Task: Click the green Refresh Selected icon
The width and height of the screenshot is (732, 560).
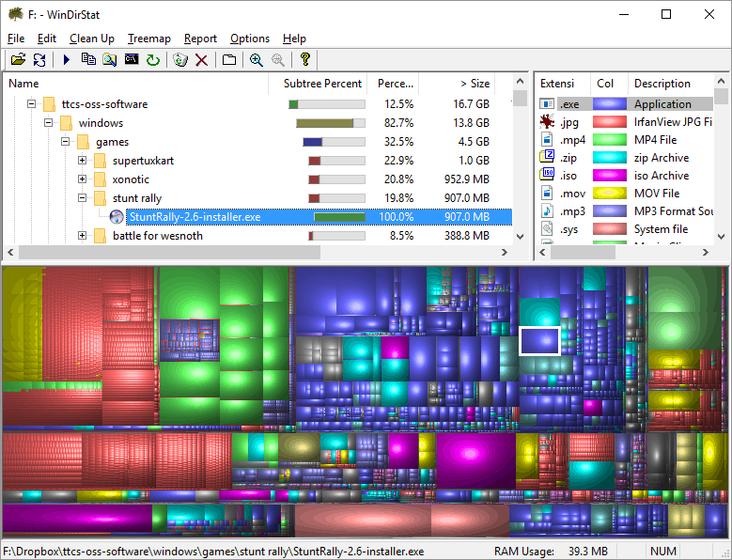Action: coord(153,60)
